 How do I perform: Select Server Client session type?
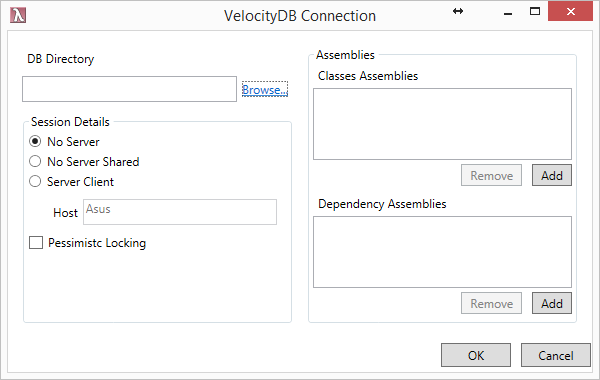click(x=35, y=181)
